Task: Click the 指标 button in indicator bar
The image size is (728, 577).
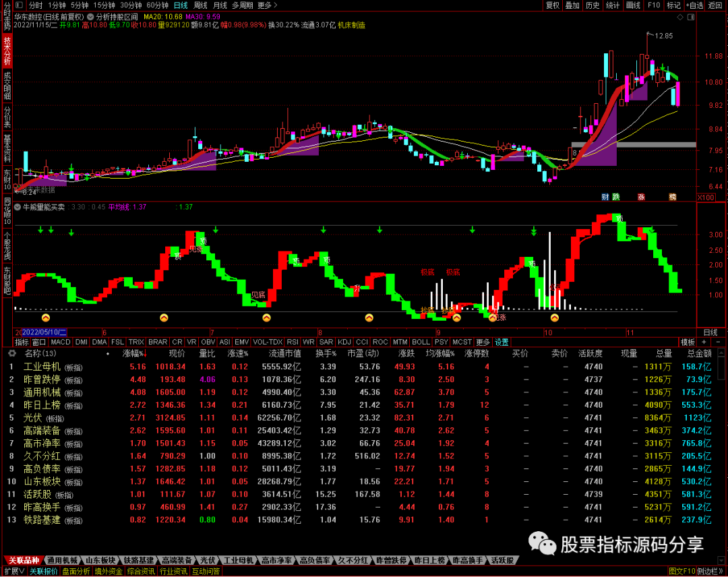Action: click(x=22, y=342)
